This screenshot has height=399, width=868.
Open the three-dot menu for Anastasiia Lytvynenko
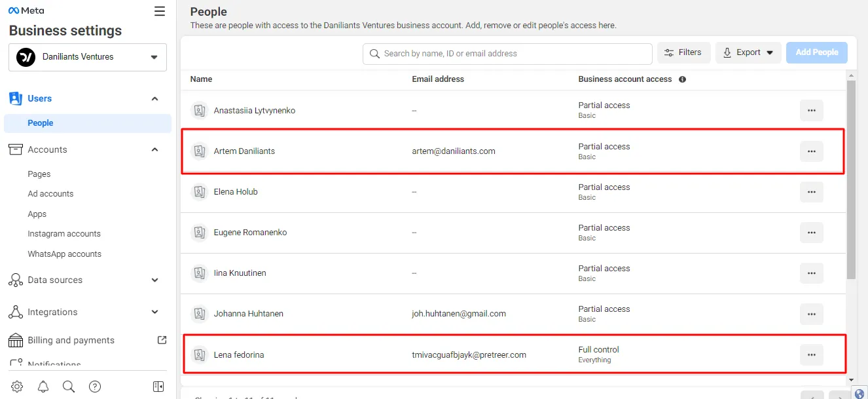click(x=812, y=111)
